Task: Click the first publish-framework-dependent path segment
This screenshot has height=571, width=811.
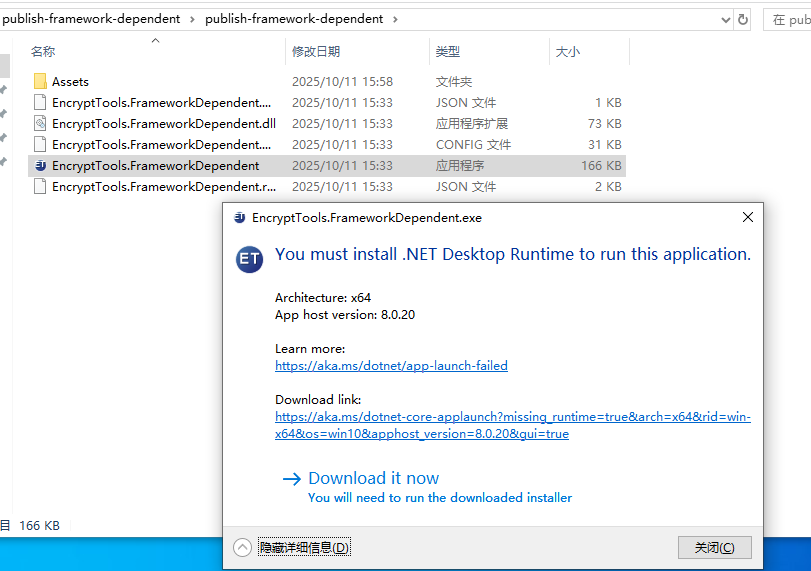Action: click(91, 19)
